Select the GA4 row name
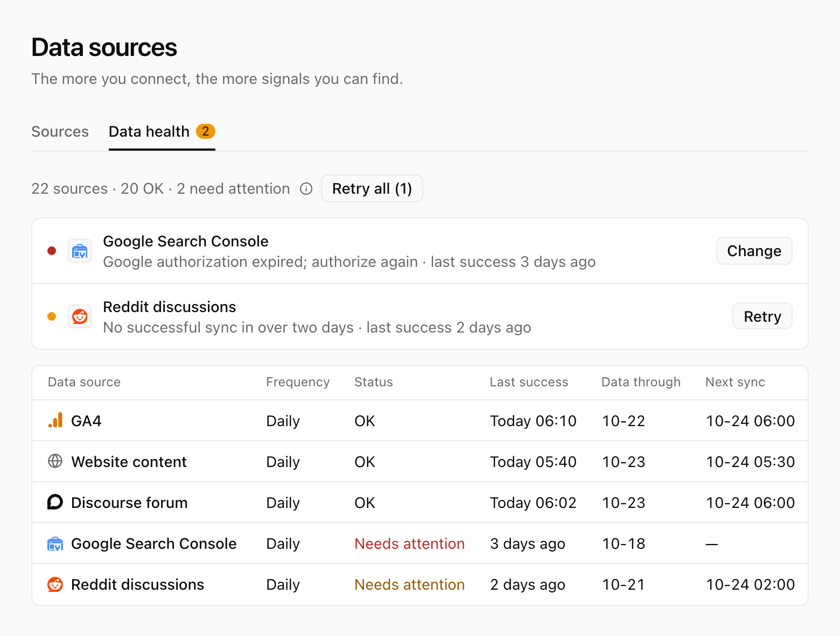 [x=86, y=421]
